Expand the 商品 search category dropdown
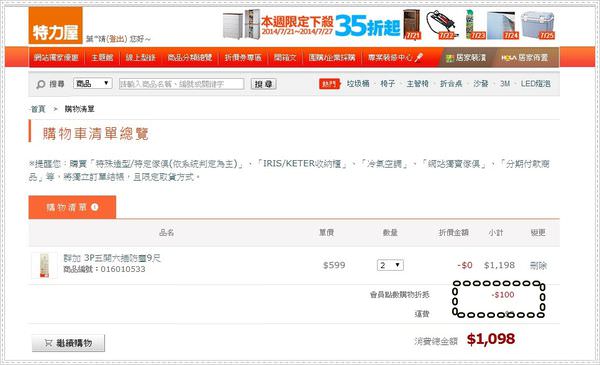This screenshot has height=365, width=600. (x=93, y=83)
